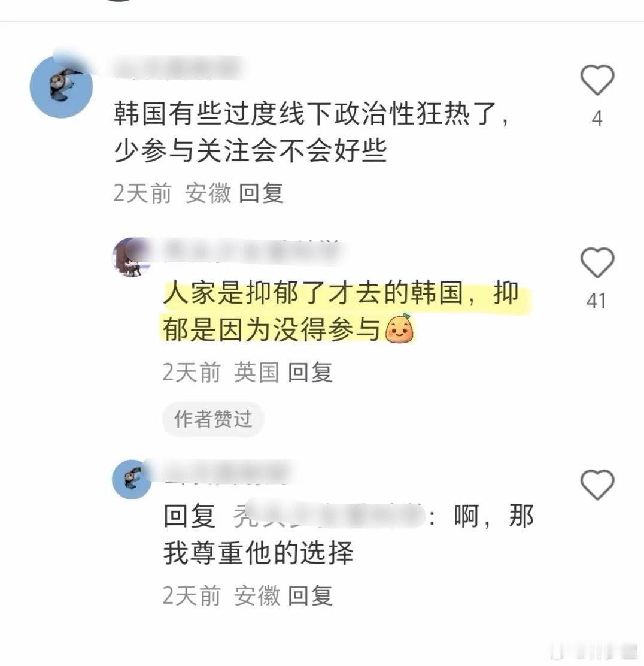
Task: Tap the 作者赞过 badge
Action: (213, 419)
